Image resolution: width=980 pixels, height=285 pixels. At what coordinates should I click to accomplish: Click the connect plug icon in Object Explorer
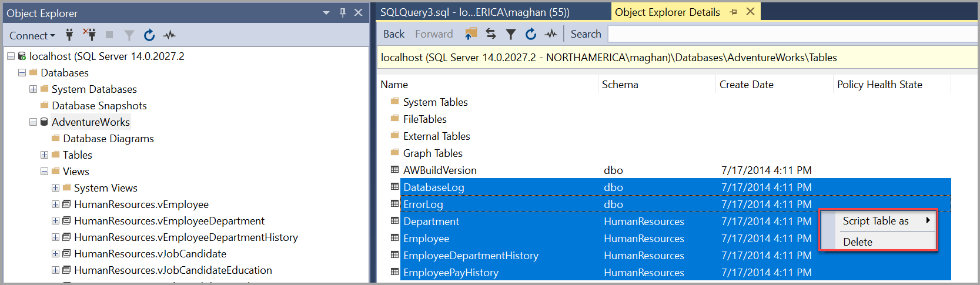click(69, 35)
